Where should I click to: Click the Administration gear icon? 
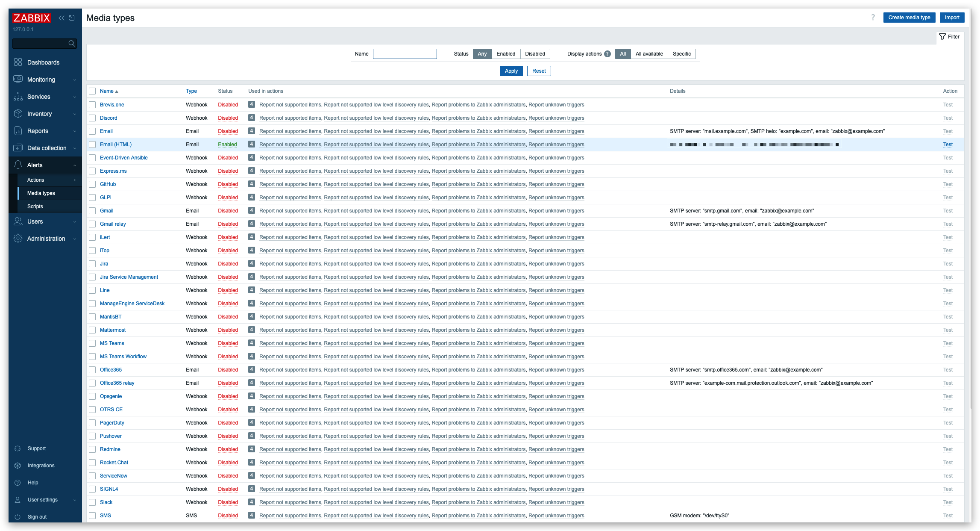coord(18,239)
